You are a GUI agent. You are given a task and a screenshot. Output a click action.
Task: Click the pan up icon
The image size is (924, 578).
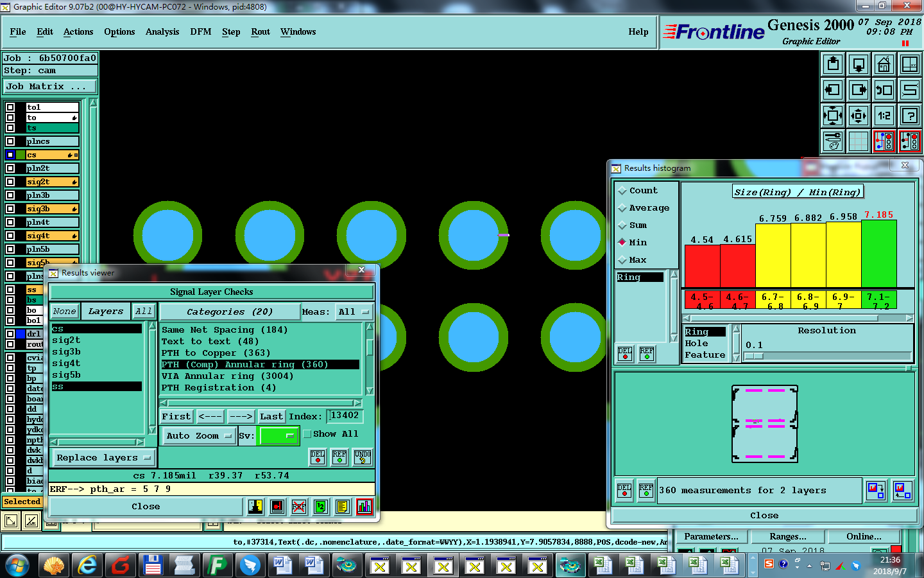coord(833,65)
